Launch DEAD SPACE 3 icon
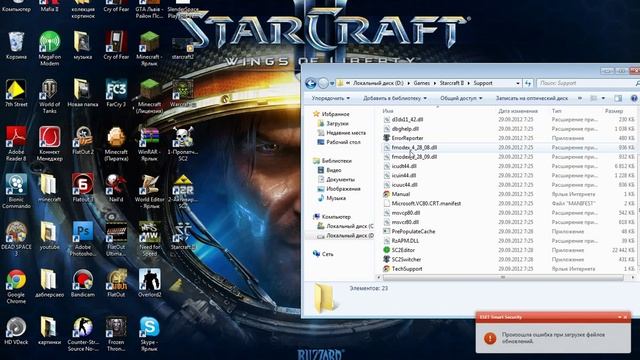640x360 pixels. click(16, 239)
